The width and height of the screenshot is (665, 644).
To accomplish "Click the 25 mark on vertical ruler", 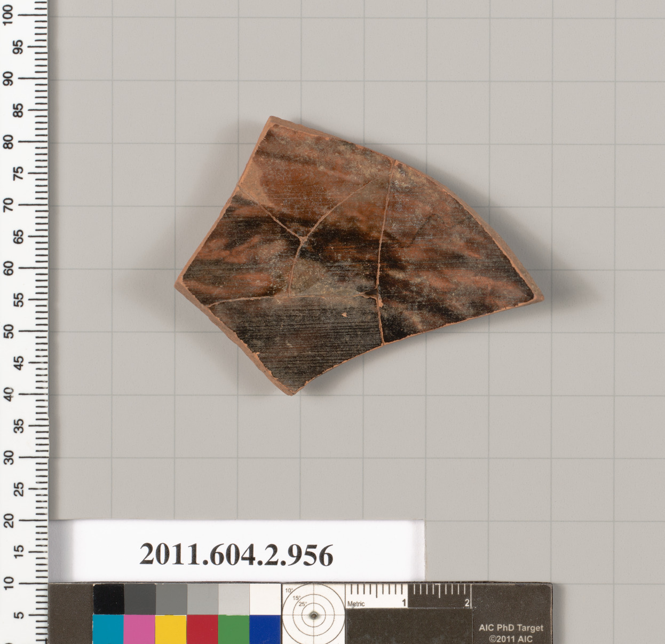I will point(19,489).
